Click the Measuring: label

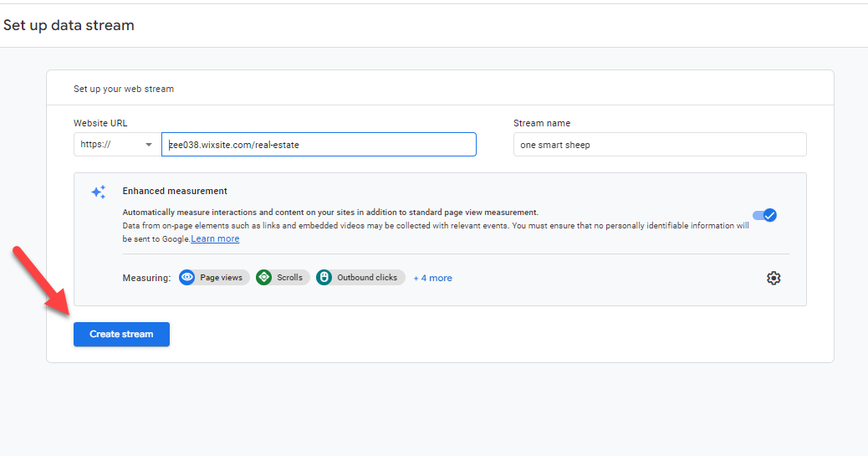click(146, 278)
